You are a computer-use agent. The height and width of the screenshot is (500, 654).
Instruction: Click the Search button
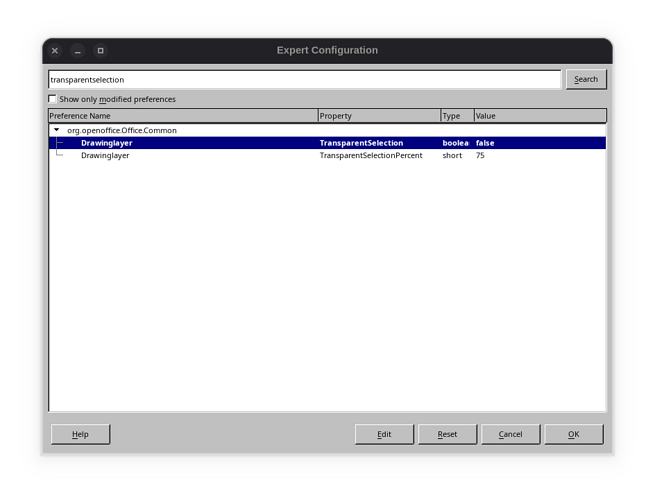point(585,79)
